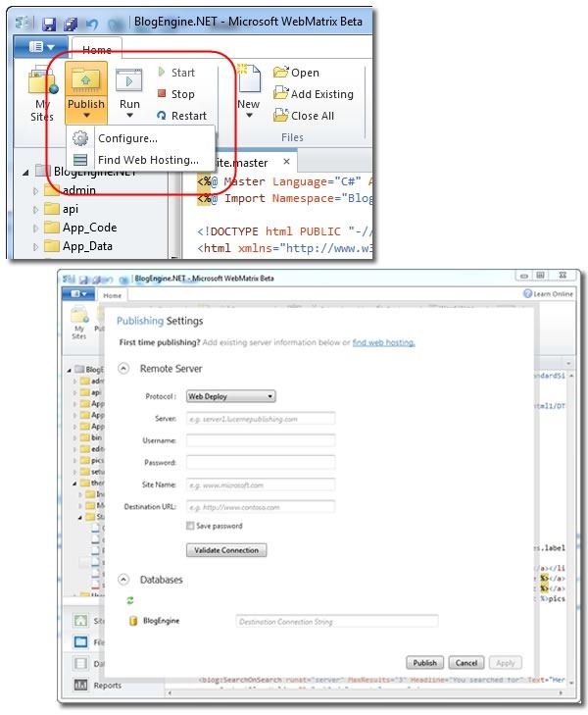Collapse the Remote Server section

122,369
